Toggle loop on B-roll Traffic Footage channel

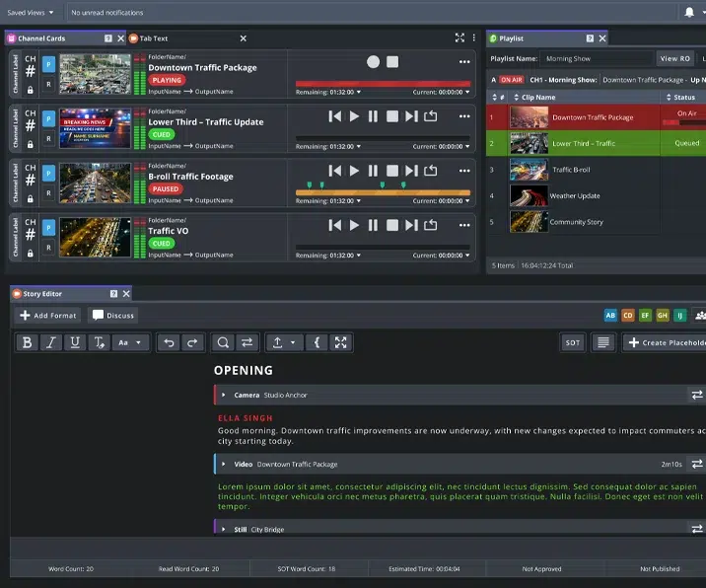pyautogui.click(x=431, y=171)
